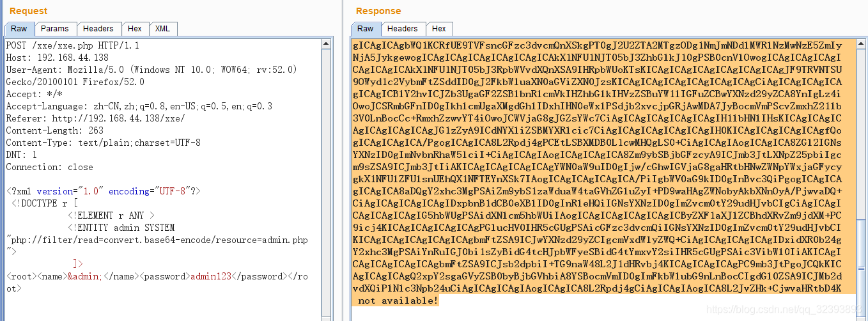The image size is (868, 321).
Task: Select Headers tab in Response panel
Action: point(403,29)
